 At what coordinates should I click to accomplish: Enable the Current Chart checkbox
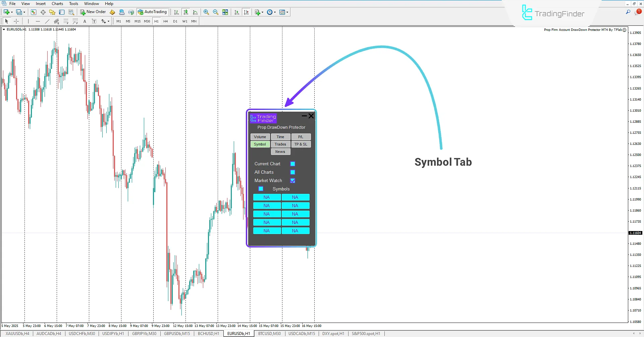pyautogui.click(x=292, y=164)
